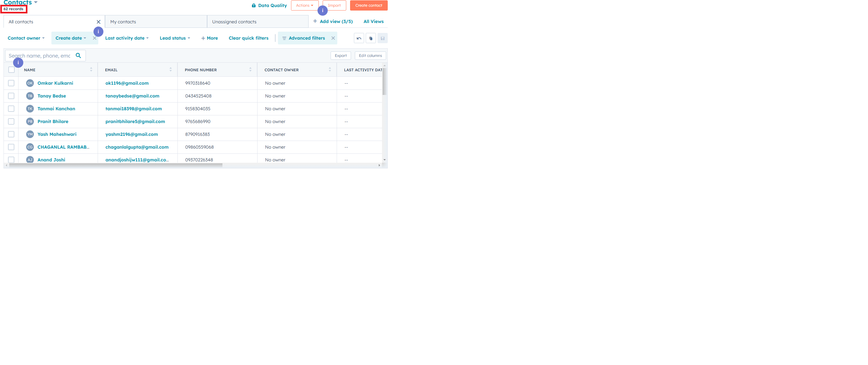Click the vertical table scrollbar thumb
This screenshot has height=365, width=868.
(384, 81)
